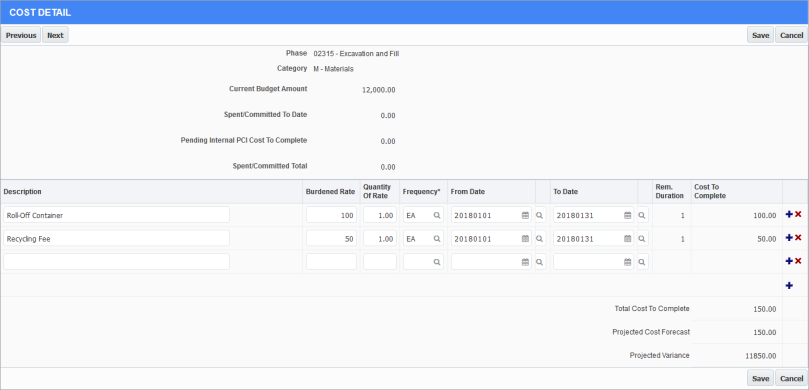
Task: Click the bottom Cancel button
Action: pos(791,378)
